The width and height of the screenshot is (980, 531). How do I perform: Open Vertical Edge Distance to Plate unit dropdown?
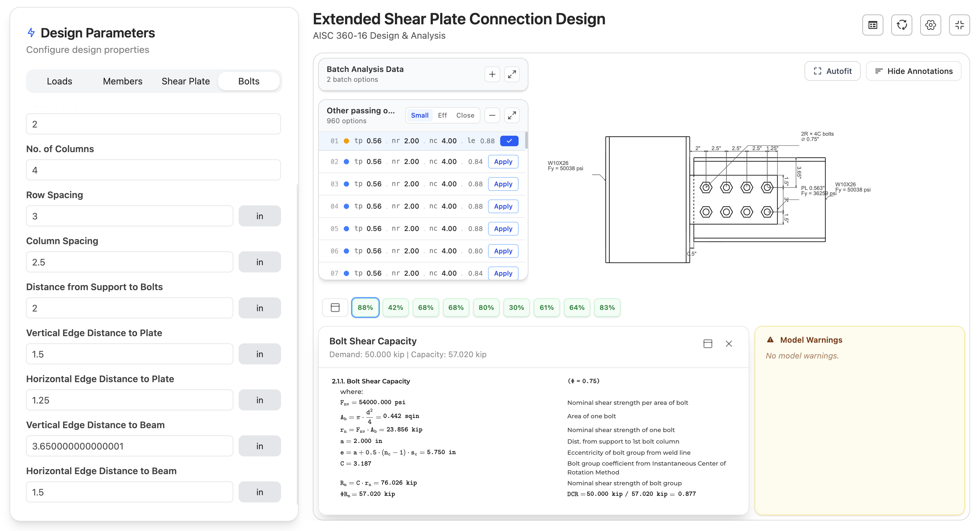tap(259, 354)
